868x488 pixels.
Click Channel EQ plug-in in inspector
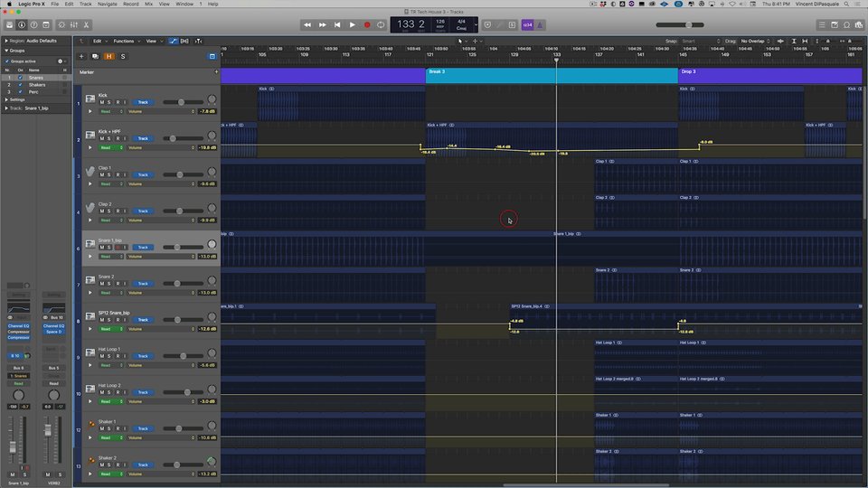tap(18, 326)
